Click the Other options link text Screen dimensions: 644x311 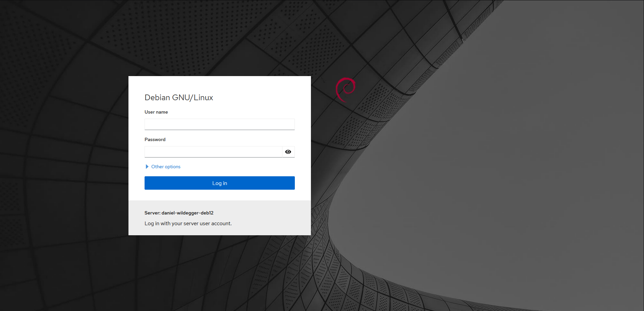(x=165, y=167)
